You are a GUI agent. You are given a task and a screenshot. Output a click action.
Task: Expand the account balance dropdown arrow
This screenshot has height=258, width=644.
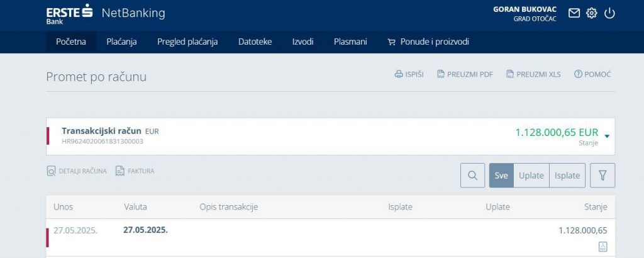[x=607, y=136]
